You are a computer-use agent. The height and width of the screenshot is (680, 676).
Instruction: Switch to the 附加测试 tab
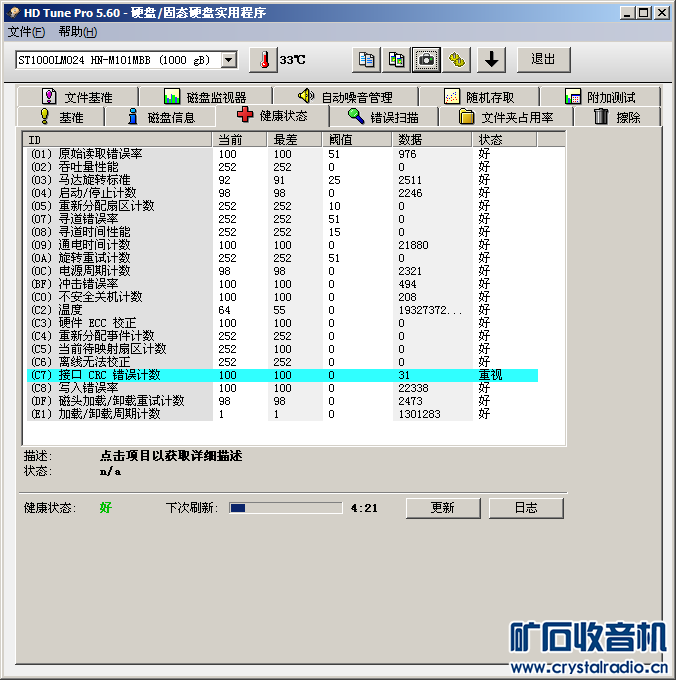point(601,96)
